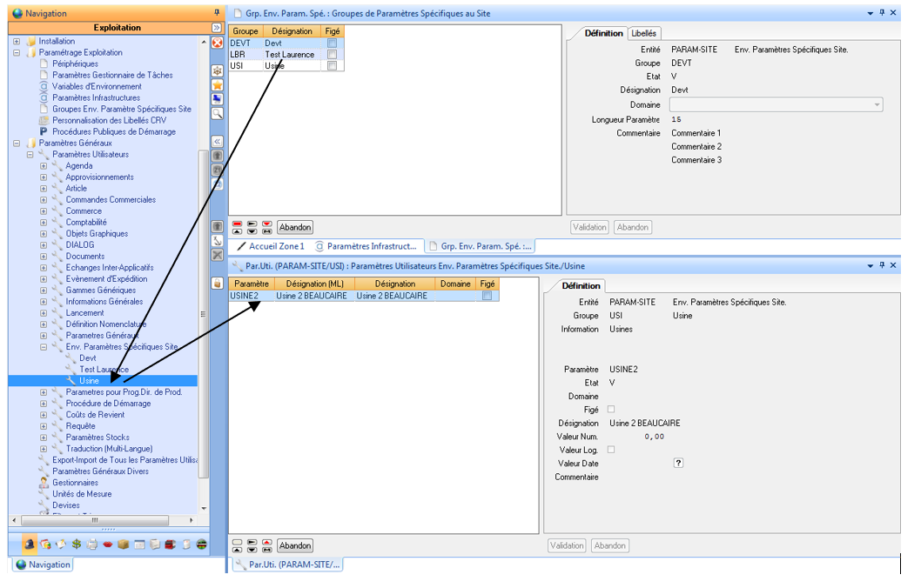Image resolution: width=921 pixels, height=588 pixels.
Task: Toggle the Figé checkbox for DEVT row
Action: click(x=332, y=43)
